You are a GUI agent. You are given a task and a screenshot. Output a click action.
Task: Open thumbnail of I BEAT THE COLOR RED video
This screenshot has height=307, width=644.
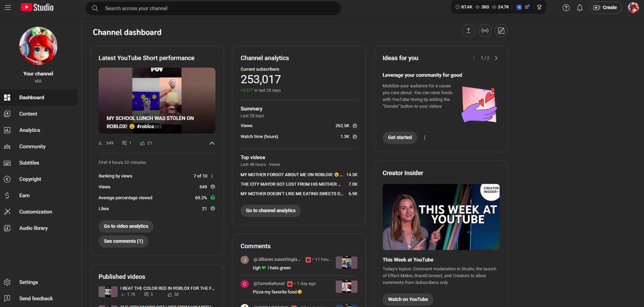click(x=108, y=292)
